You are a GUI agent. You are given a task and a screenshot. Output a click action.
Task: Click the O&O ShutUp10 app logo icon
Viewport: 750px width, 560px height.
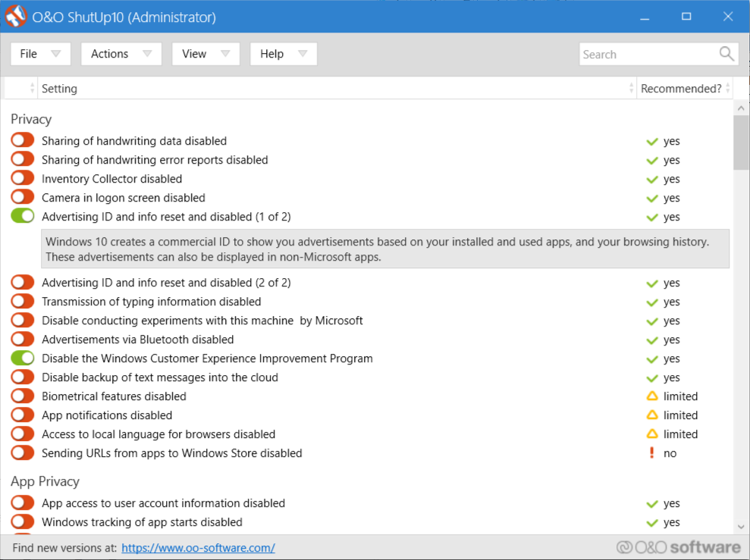pos(16,17)
